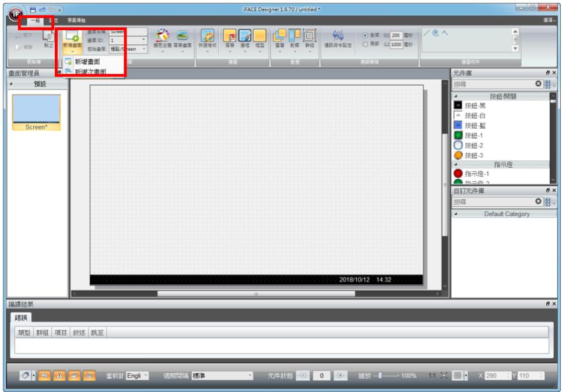This screenshot has width=562, height=392.
Task: Select the Screen thumbnail in 畫面管理員
Action: [x=36, y=112]
